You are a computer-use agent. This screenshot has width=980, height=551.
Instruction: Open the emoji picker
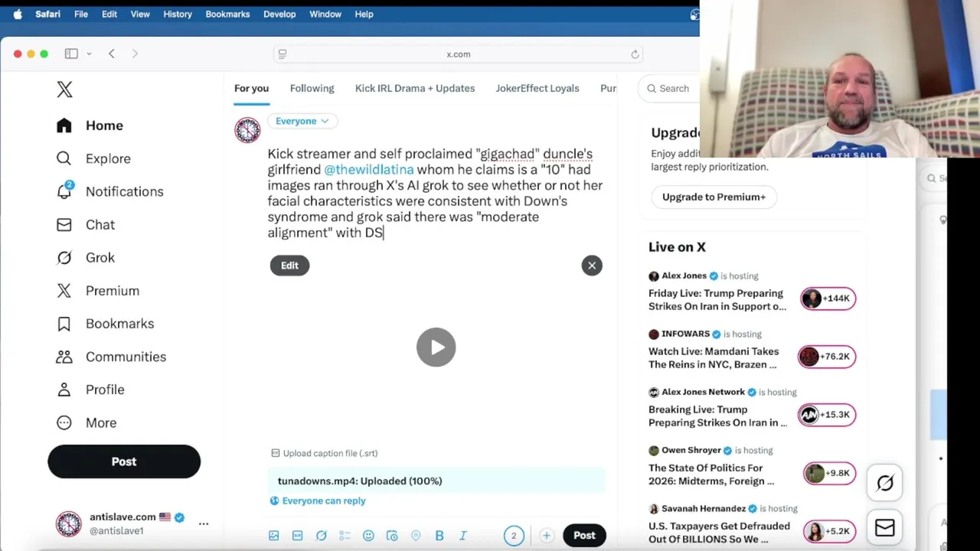tap(368, 536)
